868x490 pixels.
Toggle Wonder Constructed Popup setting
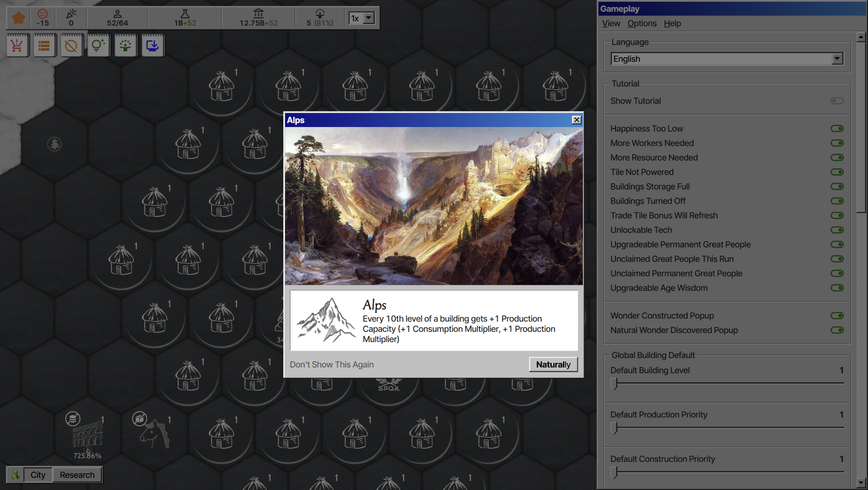click(x=837, y=316)
